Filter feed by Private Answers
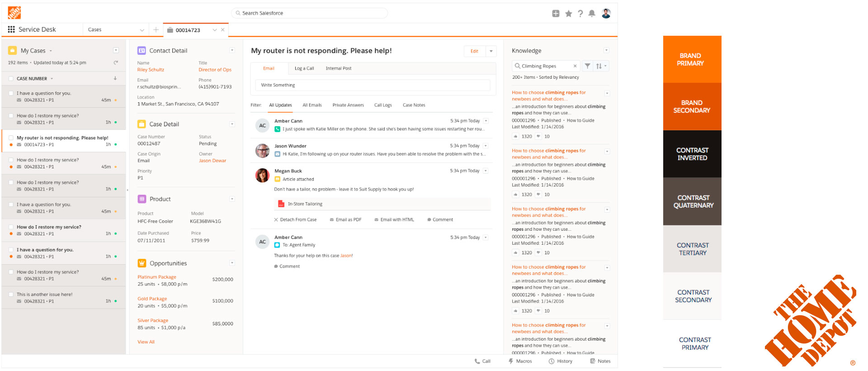The image size is (868, 371). (348, 105)
